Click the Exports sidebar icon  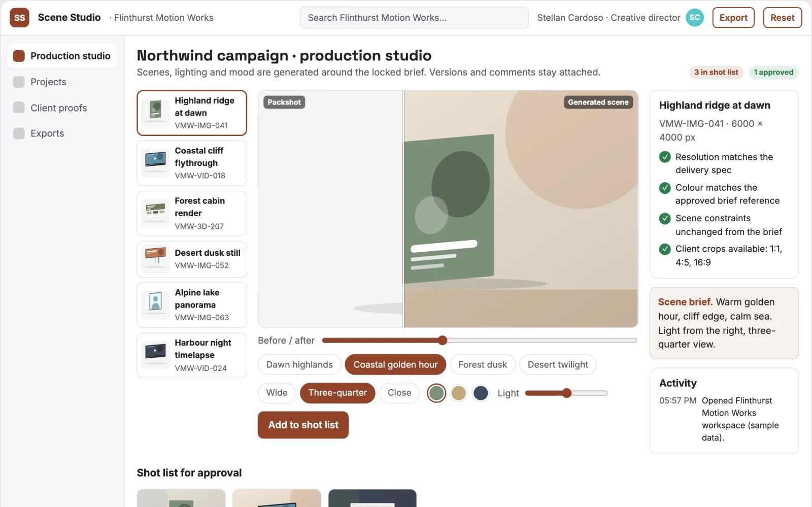19,133
